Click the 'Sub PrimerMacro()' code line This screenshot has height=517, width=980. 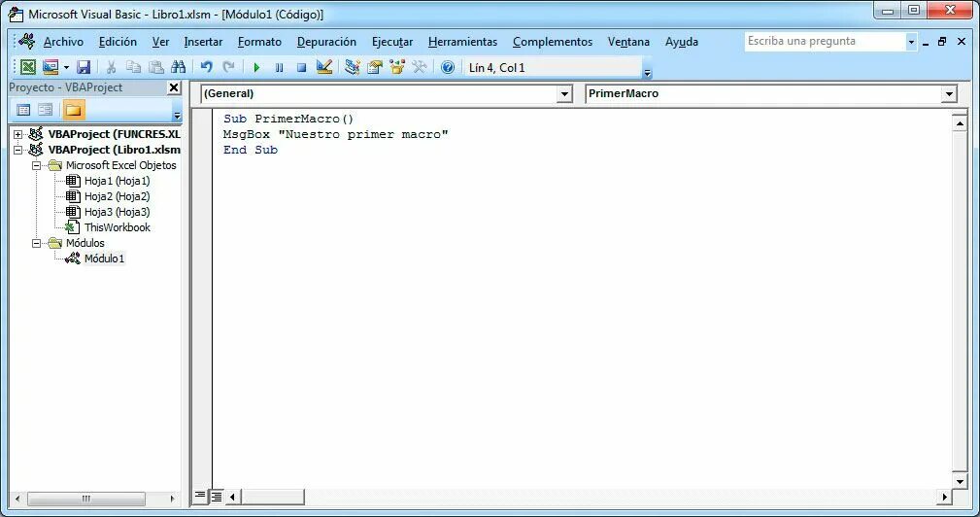[x=288, y=119]
